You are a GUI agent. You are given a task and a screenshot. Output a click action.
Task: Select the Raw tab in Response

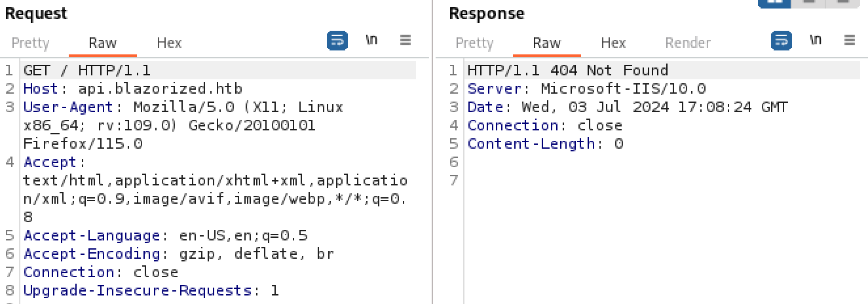click(x=546, y=43)
